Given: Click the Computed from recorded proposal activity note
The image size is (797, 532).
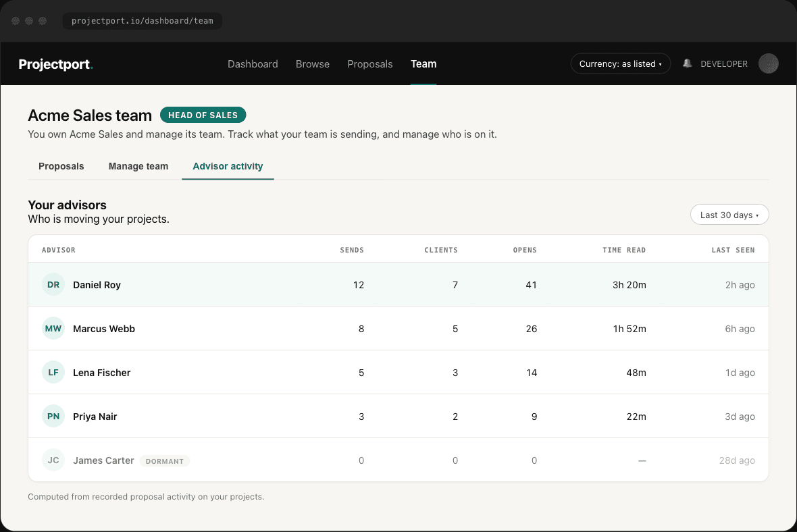Looking at the screenshot, I should pyautogui.click(x=146, y=496).
